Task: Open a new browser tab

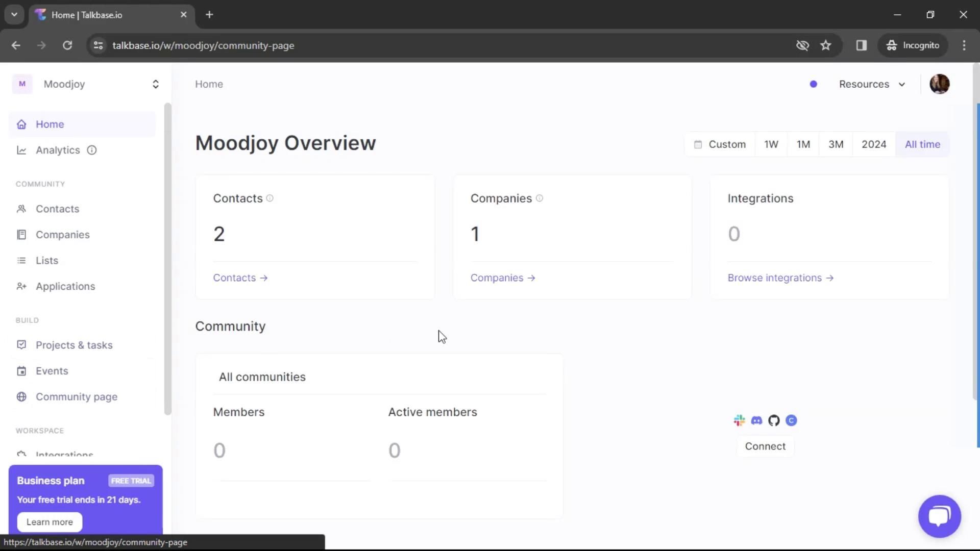Action: [209, 15]
